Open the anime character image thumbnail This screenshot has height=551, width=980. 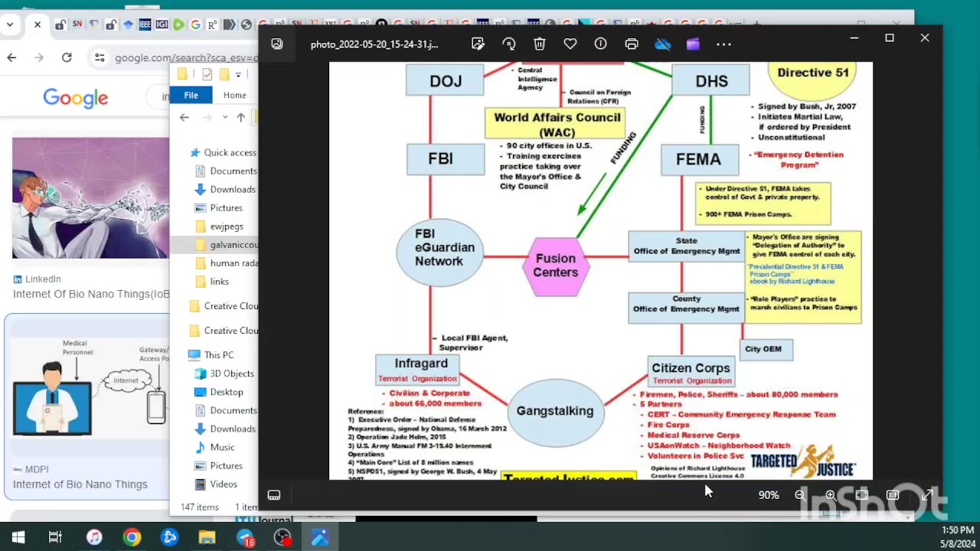point(90,198)
